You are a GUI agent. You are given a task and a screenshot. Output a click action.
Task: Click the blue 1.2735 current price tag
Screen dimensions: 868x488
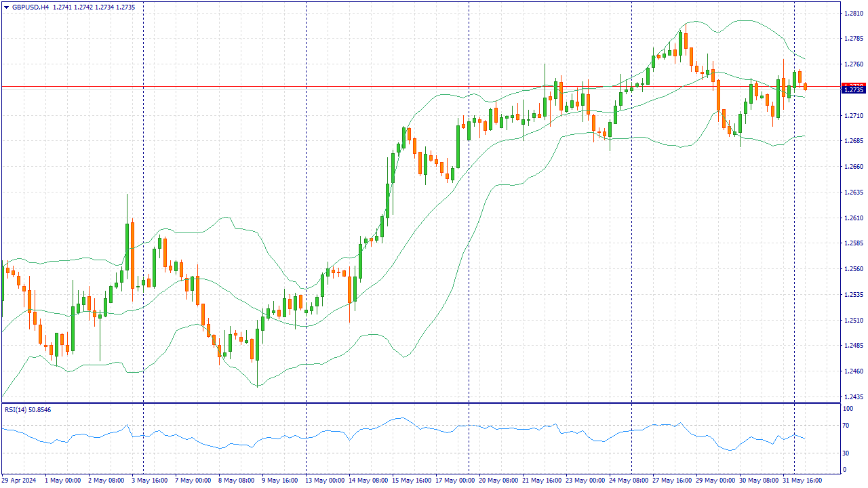coord(852,90)
